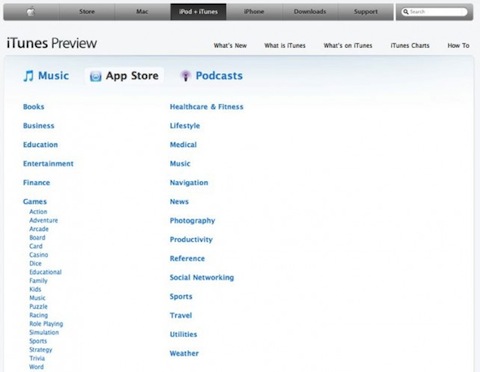Open the Entertainment category

click(48, 164)
